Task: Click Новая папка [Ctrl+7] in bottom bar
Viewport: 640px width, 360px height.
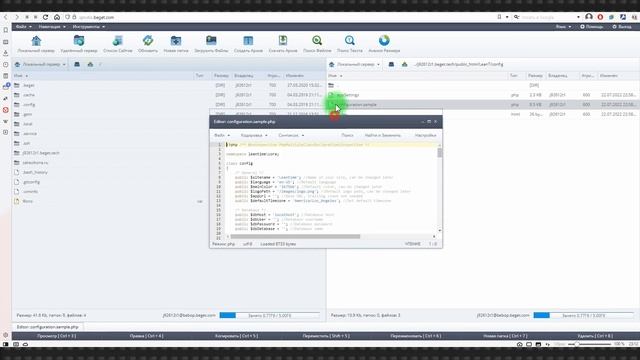Action: pos(505,336)
